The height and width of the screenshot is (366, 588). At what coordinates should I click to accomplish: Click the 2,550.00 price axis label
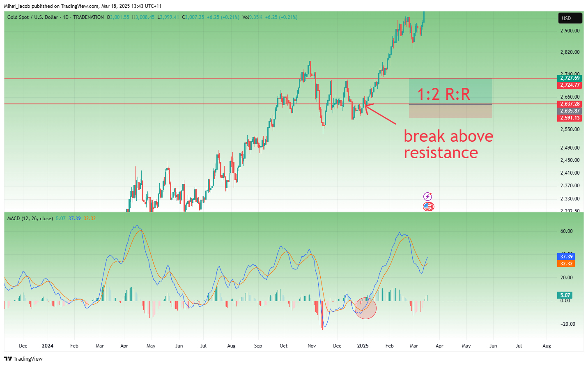(570, 129)
